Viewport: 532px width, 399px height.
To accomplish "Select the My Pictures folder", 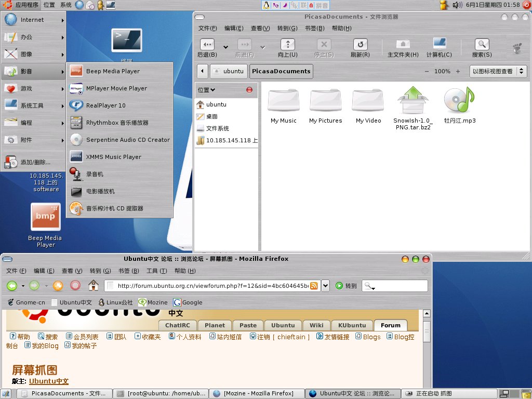I will tap(326, 106).
